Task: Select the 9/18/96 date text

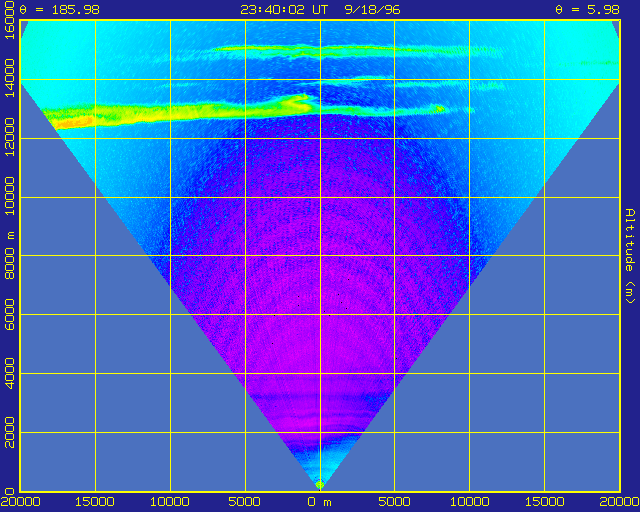Action: (372, 9)
